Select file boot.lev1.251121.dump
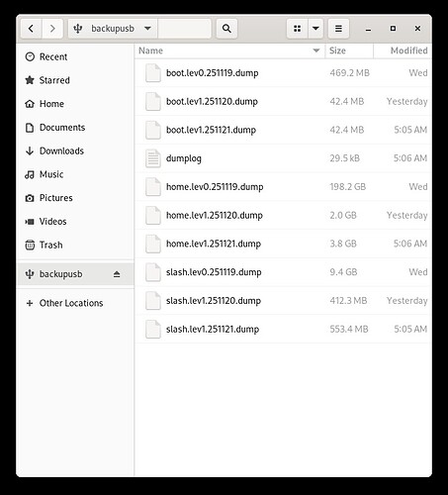Image resolution: width=448 pixels, height=495 pixels. [283, 130]
